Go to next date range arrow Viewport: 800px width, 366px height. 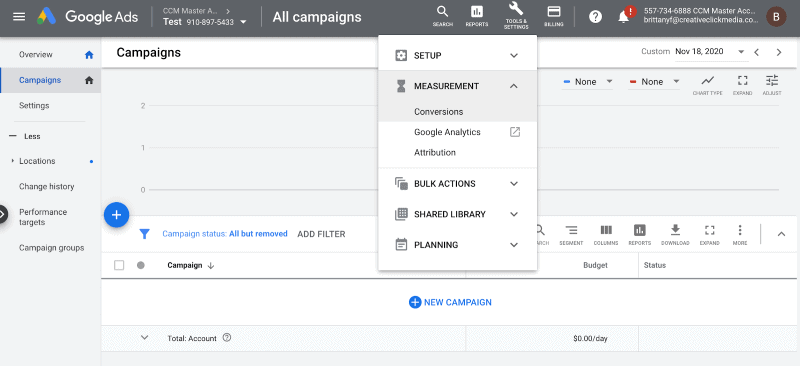779,52
